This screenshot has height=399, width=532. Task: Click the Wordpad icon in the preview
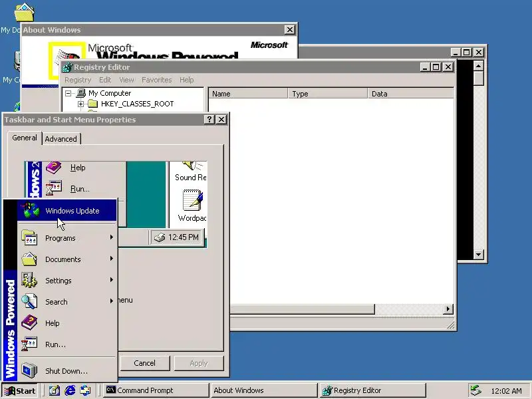click(192, 200)
